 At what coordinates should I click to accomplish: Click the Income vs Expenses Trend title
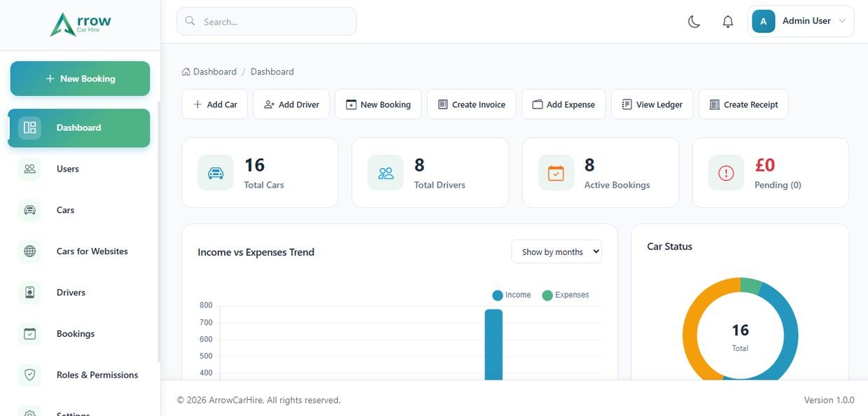[x=256, y=252]
